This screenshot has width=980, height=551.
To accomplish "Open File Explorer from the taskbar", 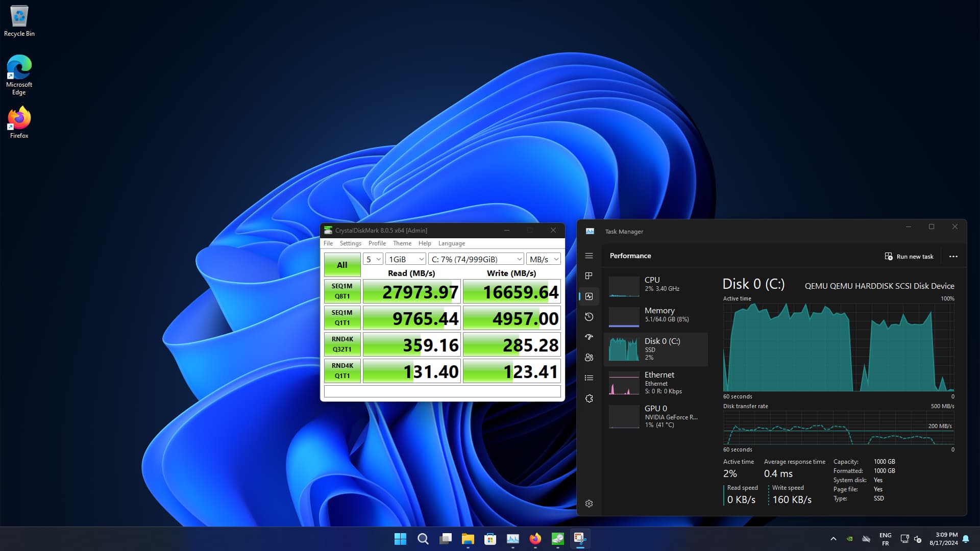I will 468,539.
